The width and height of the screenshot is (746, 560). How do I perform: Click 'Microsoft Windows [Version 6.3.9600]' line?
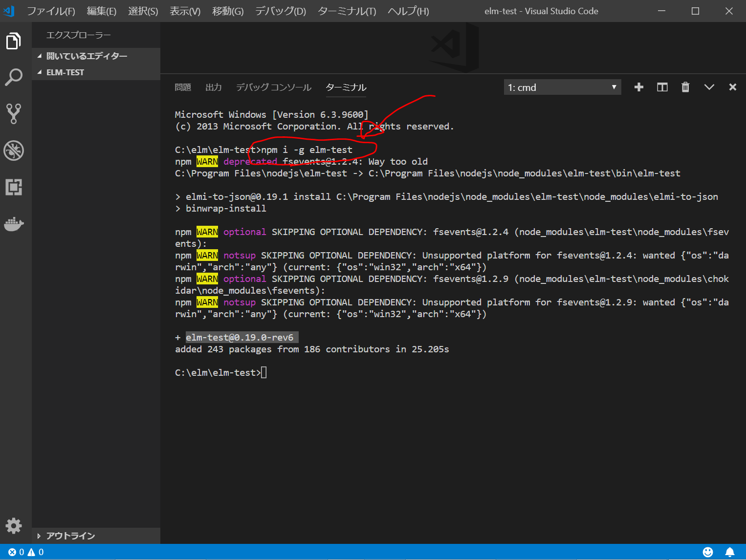271,115
